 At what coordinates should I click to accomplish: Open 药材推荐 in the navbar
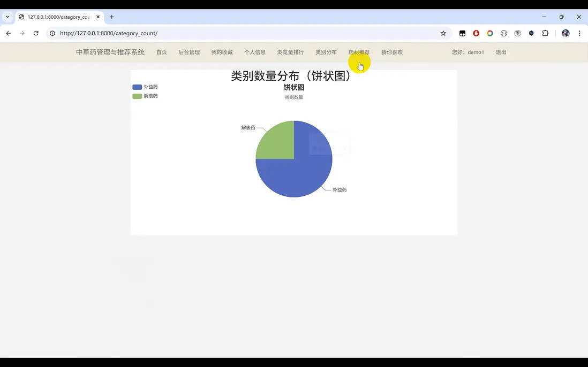pos(359,52)
